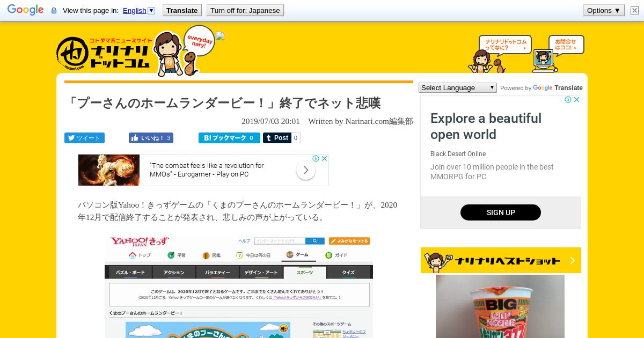644x338 pixels.
Task: Open the ナリナリベストショット banner
Action: coord(501,260)
